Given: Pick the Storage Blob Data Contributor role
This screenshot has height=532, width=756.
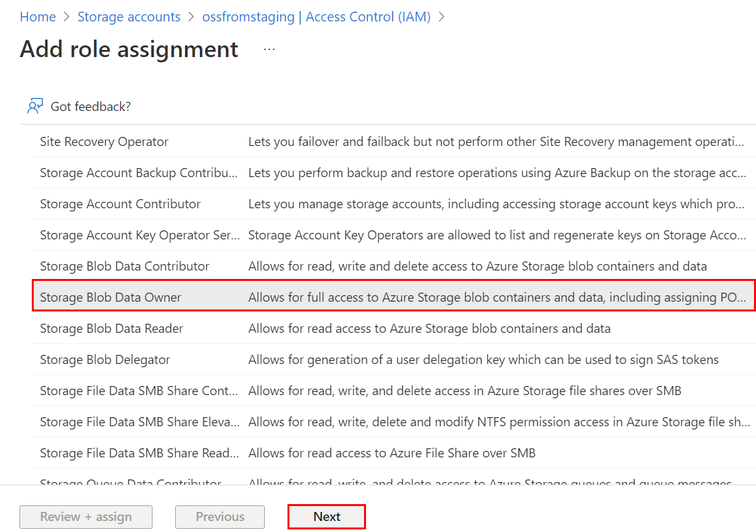Looking at the screenshot, I should [x=125, y=266].
